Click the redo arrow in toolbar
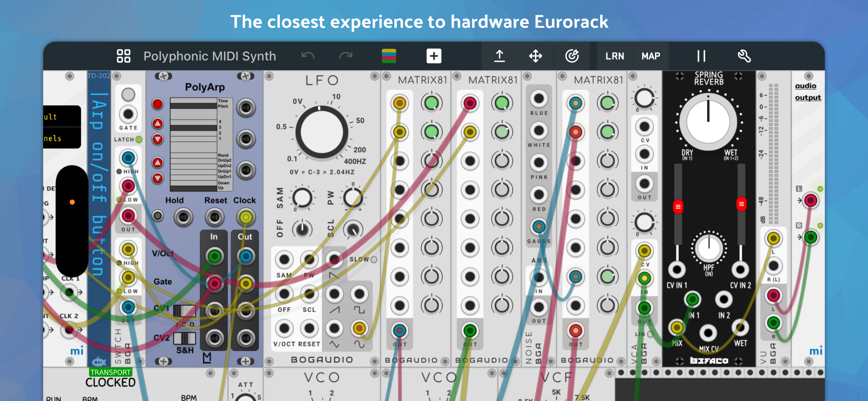868x401 pixels. 345,56
